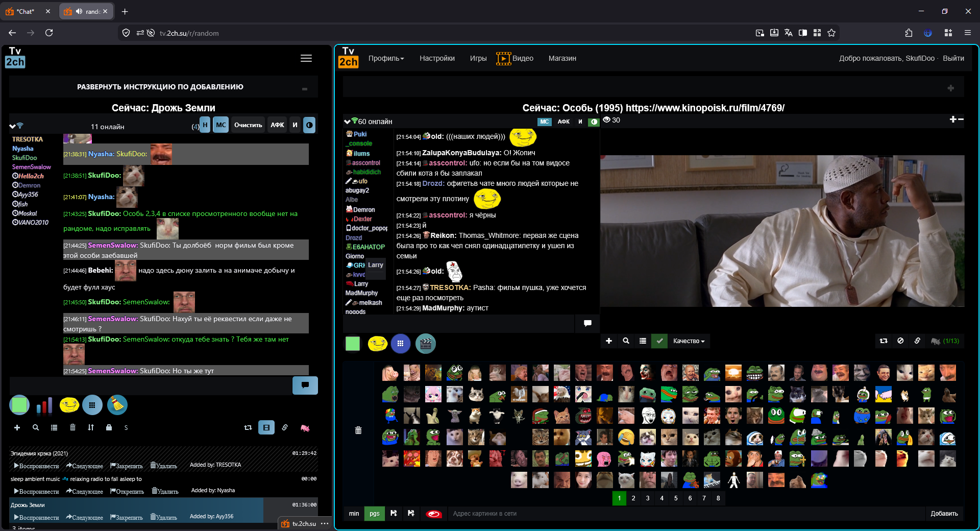Search media in the Дрожь Земли panel toolbar
This screenshot has width=980, height=531.
pos(36,427)
